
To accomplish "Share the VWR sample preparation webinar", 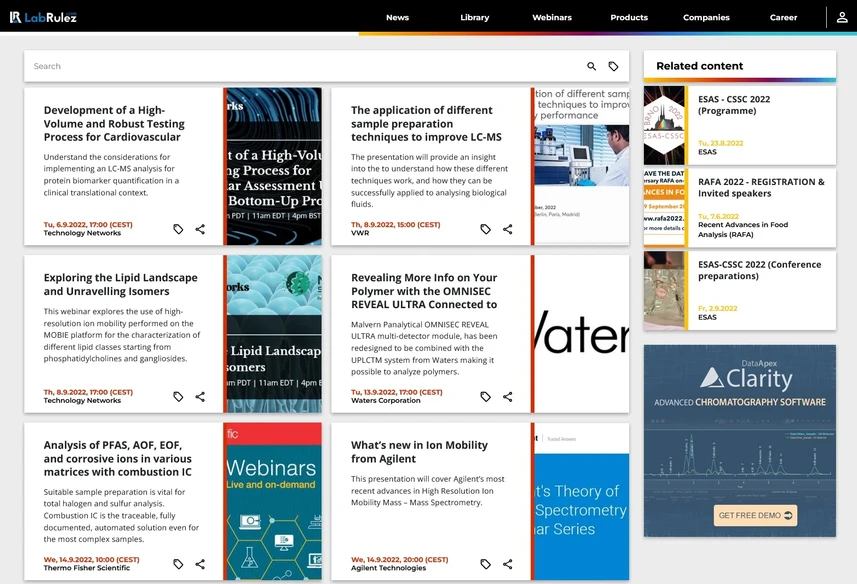I will (x=507, y=229).
